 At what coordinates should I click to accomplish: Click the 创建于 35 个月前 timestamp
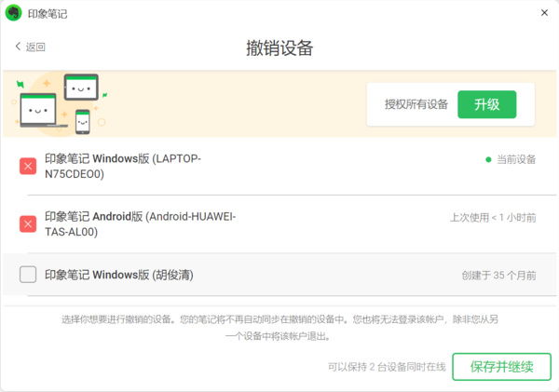point(498,275)
